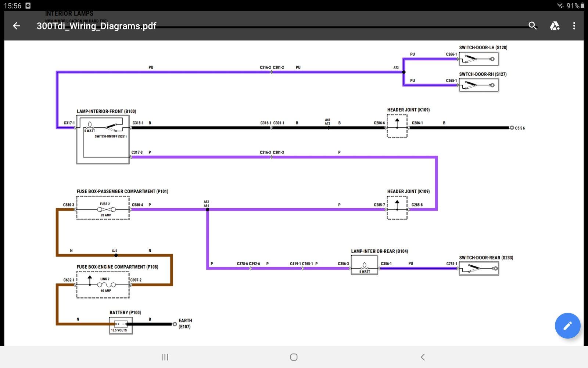Tap the C907-2 connector label
The width and height of the screenshot is (588, 368).
(136, 280)
